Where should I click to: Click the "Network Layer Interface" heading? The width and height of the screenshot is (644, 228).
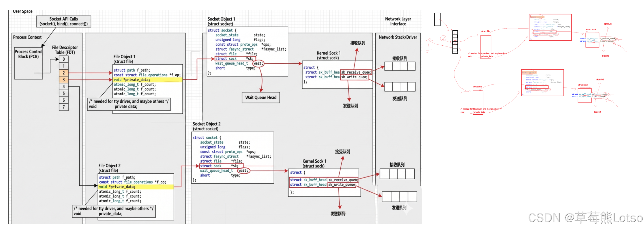click(x=398, y=22)
